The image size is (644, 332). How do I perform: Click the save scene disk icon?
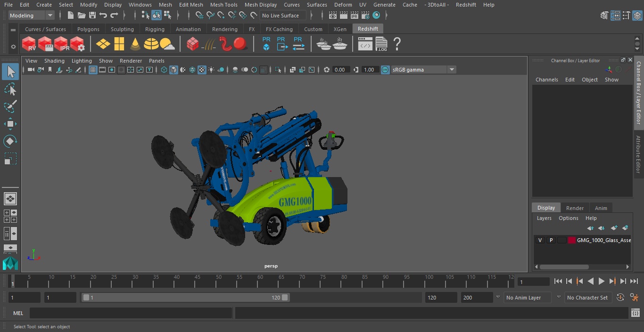tap(92, 16)
